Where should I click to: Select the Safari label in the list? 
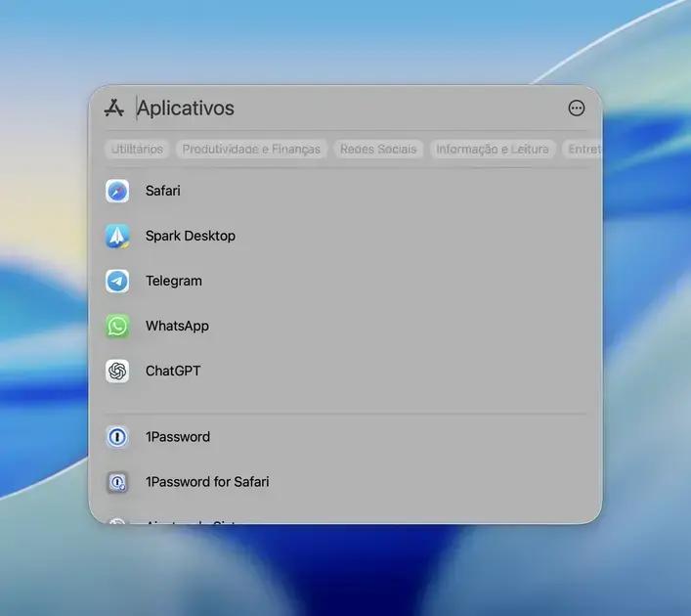(163, 191)
